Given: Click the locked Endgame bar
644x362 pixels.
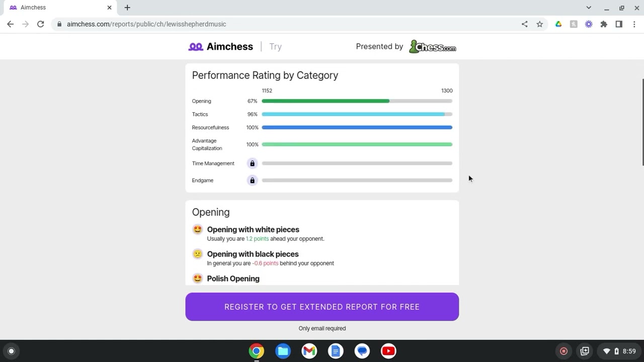Looking at the screenshot, I should click(x=357, y=180).
